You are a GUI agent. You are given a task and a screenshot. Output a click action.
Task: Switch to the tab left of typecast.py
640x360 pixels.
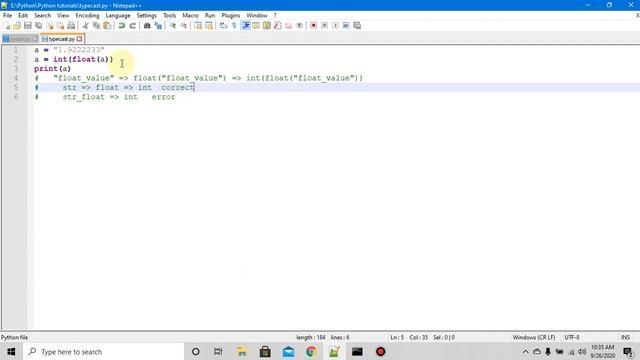tap(20, 39)
